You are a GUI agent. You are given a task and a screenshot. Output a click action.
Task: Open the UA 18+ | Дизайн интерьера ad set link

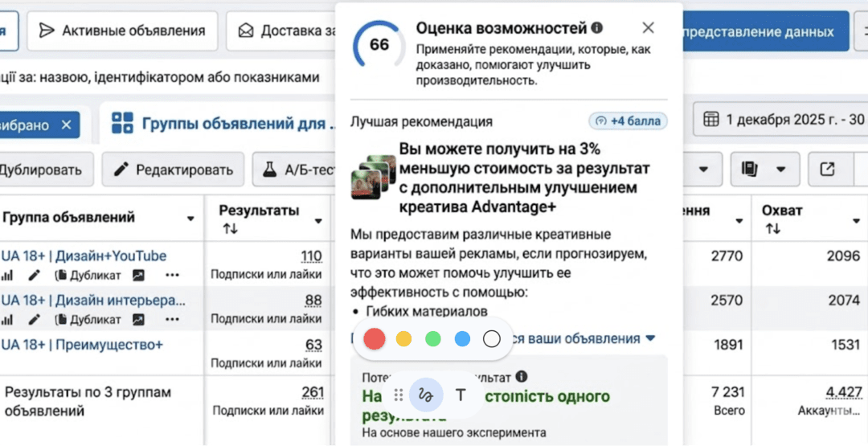[x=93, y=301]
